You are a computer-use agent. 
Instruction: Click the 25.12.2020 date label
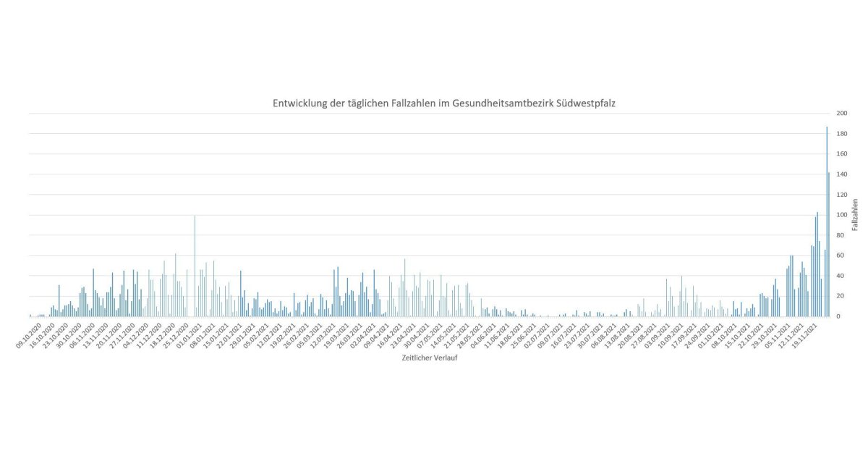click(176, 335)
